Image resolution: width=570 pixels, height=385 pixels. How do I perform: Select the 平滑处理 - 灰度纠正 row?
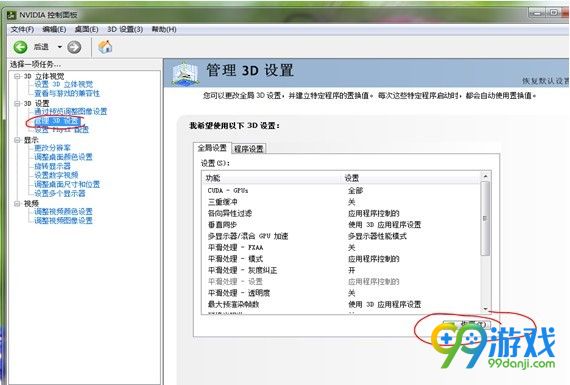(341, 270)
